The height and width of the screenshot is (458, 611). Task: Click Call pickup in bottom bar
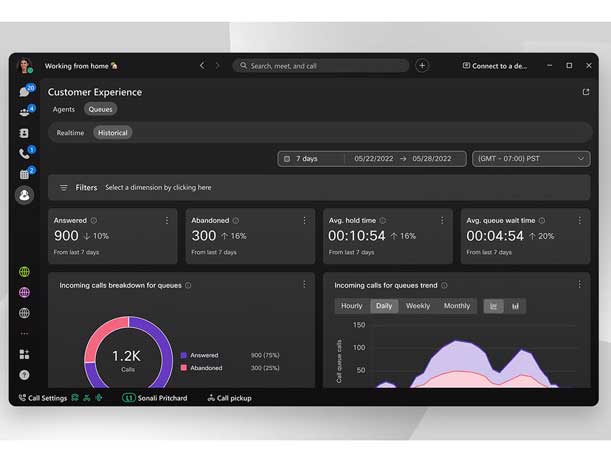229,398
